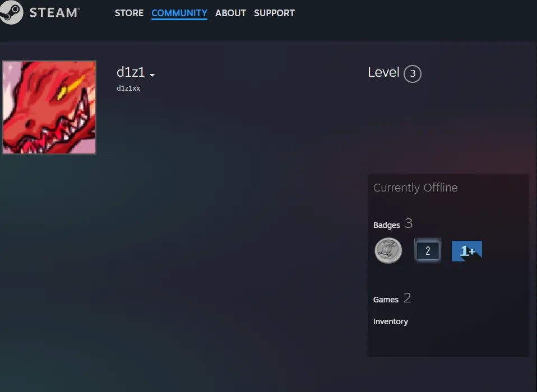
Task: Click the level 3 circle icon
Action: pos(413,73)
